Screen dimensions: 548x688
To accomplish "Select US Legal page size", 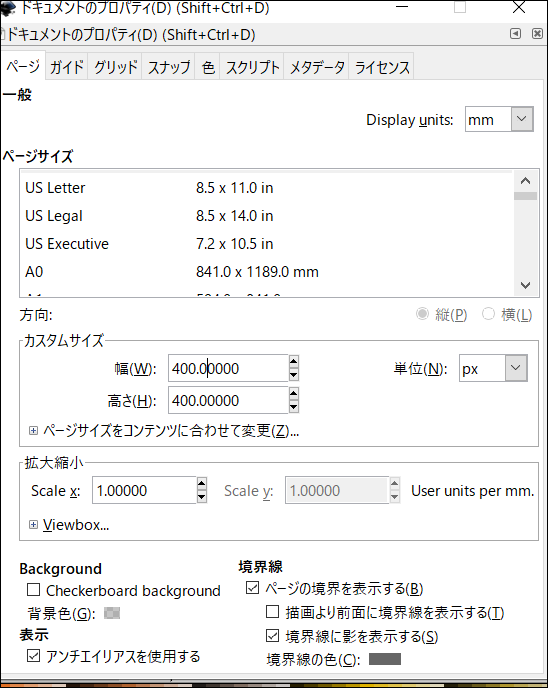I will point(266,216).
